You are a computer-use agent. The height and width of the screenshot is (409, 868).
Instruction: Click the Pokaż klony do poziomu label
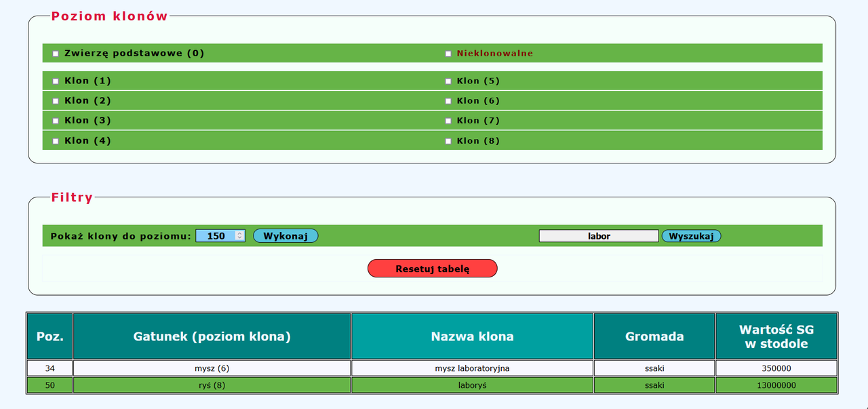point(121,236)
